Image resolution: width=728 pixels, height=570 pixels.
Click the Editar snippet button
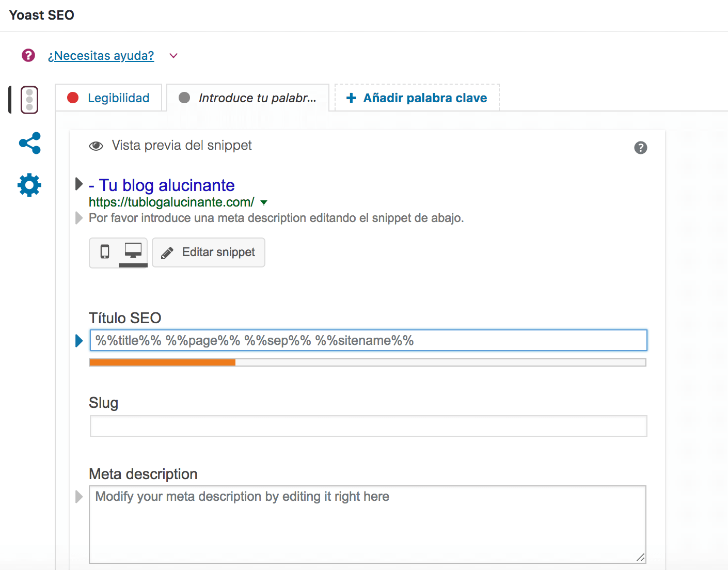click(x=209, y=252)
